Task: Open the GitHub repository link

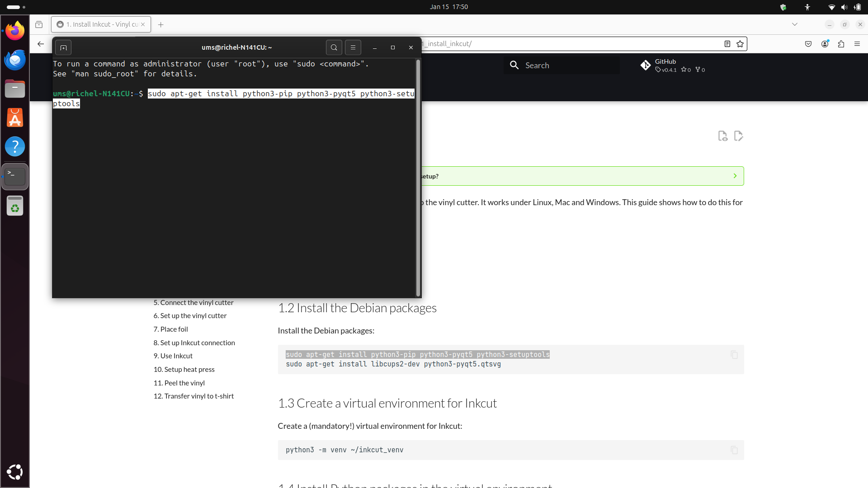Action: pos(673,66)
